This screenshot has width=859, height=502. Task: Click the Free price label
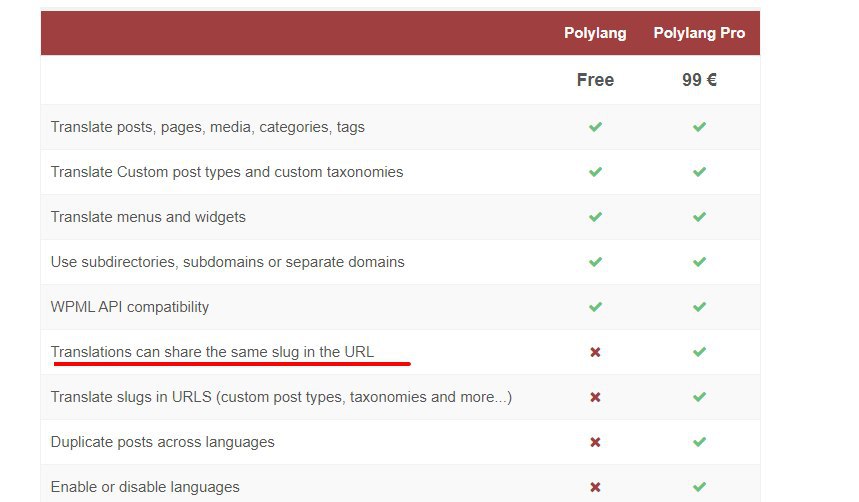[595, 80]
